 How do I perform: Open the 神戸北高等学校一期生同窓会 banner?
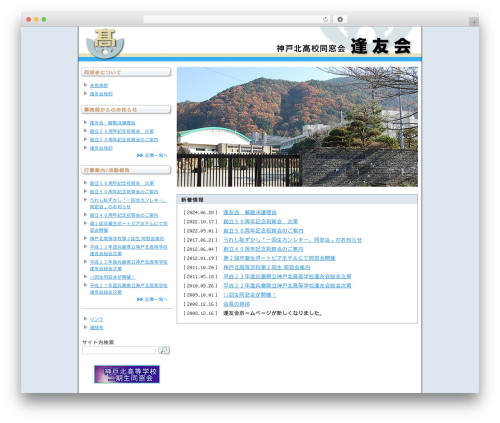(x=127, y=374)
